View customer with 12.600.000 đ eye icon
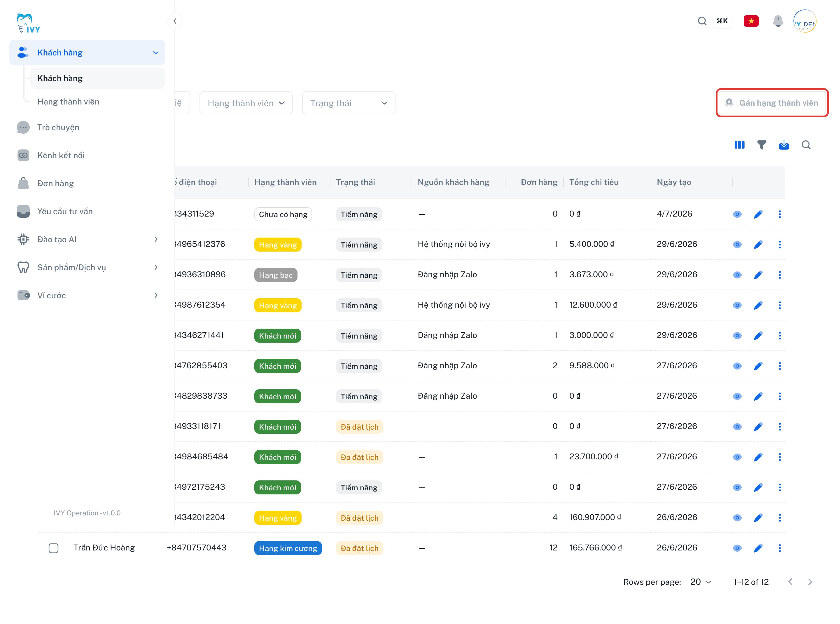 coord(737,305)
